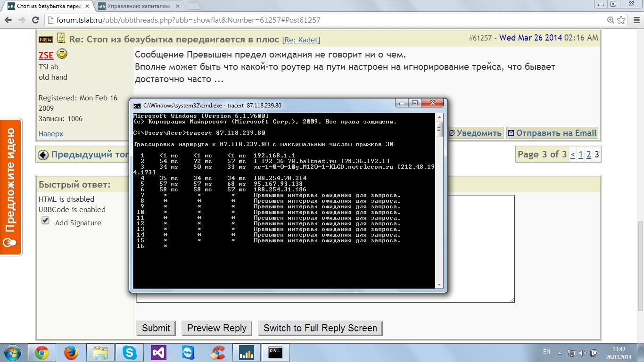Click the cmd window scroll-down arrow
This screenshot has height=362, width=644.
[439, 285]
